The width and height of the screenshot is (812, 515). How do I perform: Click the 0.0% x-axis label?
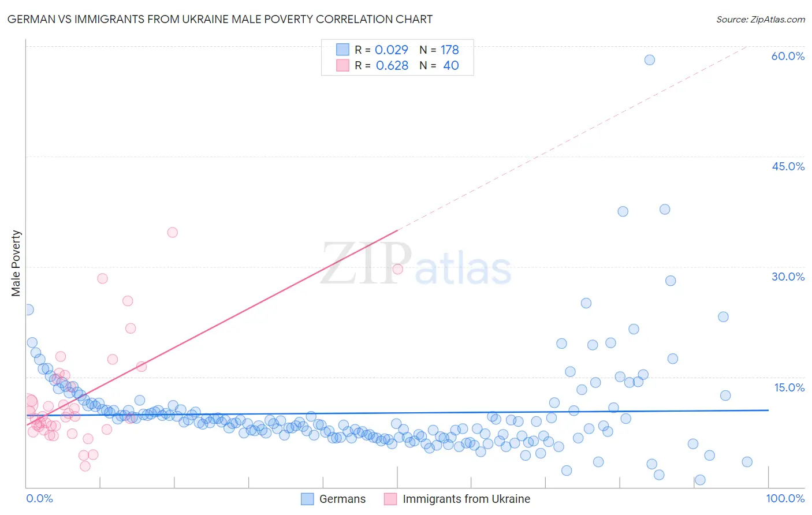pos(39,498)
